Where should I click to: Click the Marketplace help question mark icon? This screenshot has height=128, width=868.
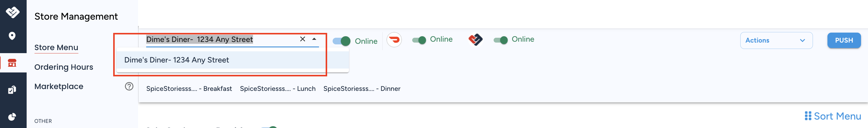point(129,86)
